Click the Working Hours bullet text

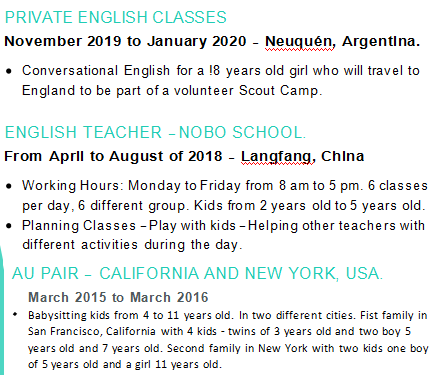point(225,195)
